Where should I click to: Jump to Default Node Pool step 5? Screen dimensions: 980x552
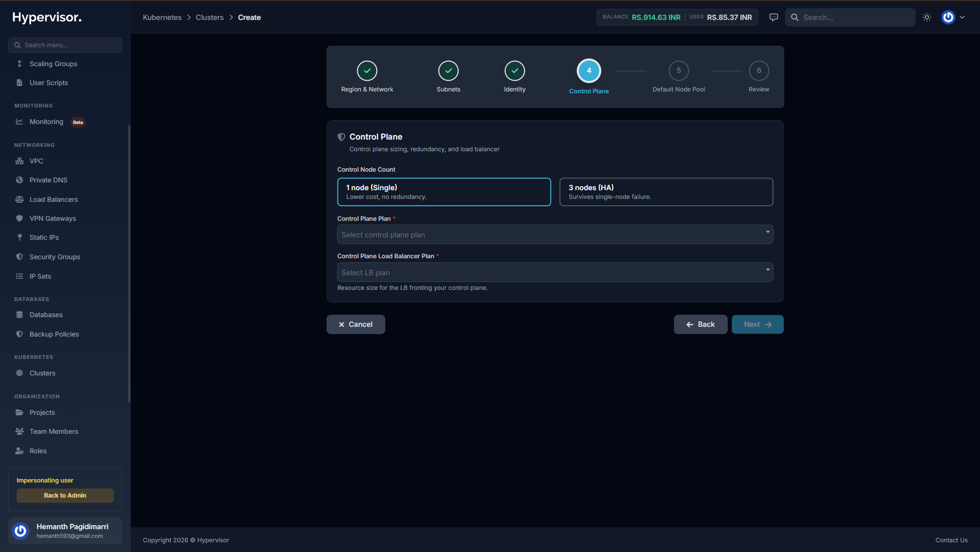[x=679, y=77]
